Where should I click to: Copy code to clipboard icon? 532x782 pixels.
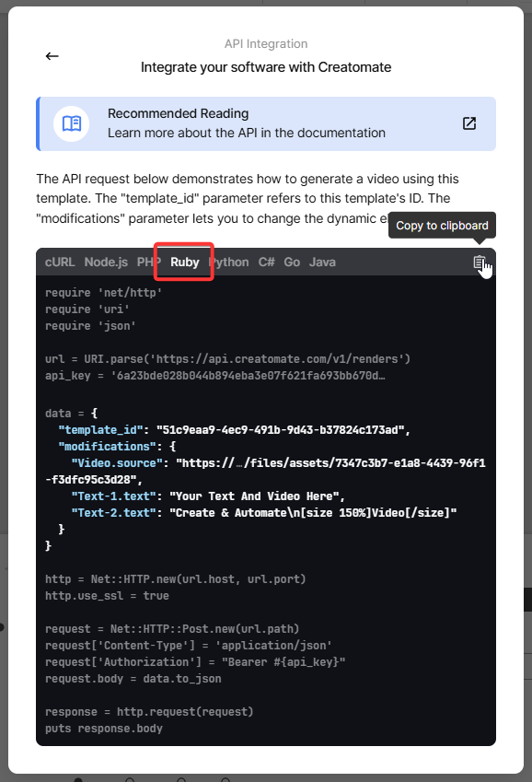click(x=480, y=263)
